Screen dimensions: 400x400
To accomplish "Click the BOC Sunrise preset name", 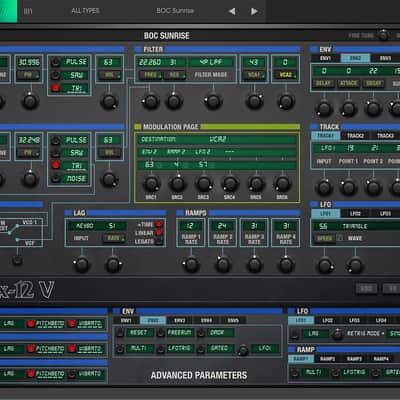I will 175,11.
